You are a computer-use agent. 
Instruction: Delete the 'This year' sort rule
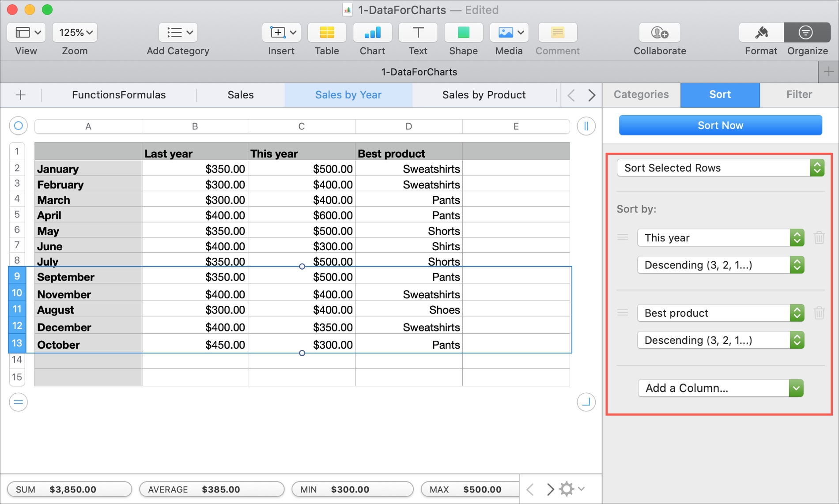click(x=819, y=237)
